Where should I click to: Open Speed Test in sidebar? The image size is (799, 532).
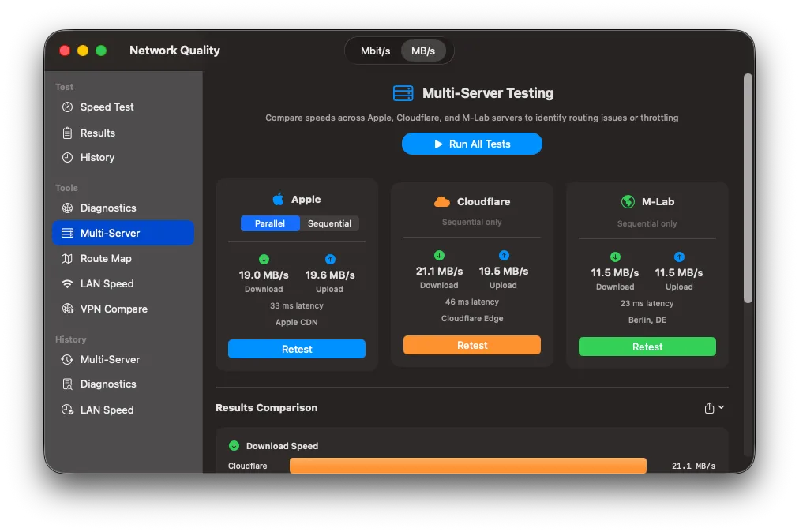(123, 107)
